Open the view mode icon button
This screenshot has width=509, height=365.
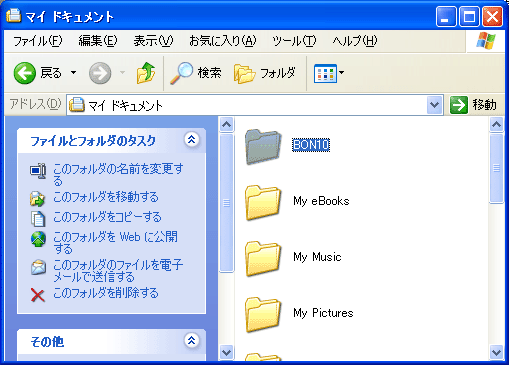(x=325, y=73)
